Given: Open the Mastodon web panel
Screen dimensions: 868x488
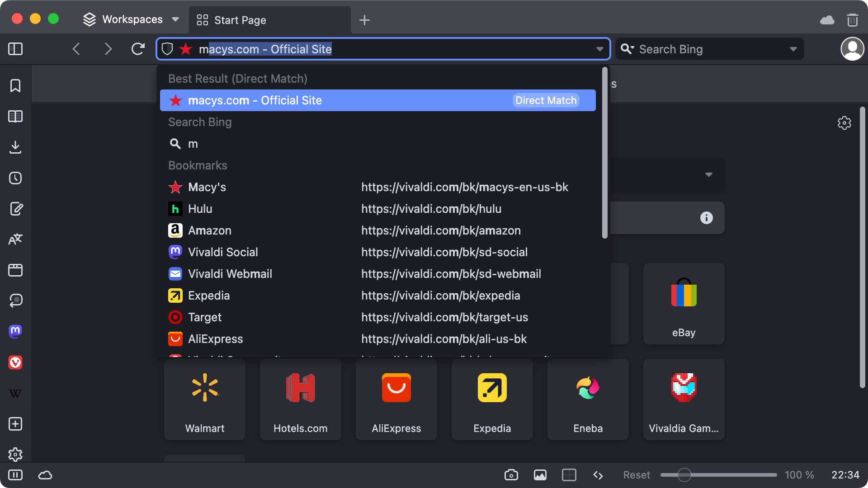Looking at the screenshot, I should click(15, 331).
